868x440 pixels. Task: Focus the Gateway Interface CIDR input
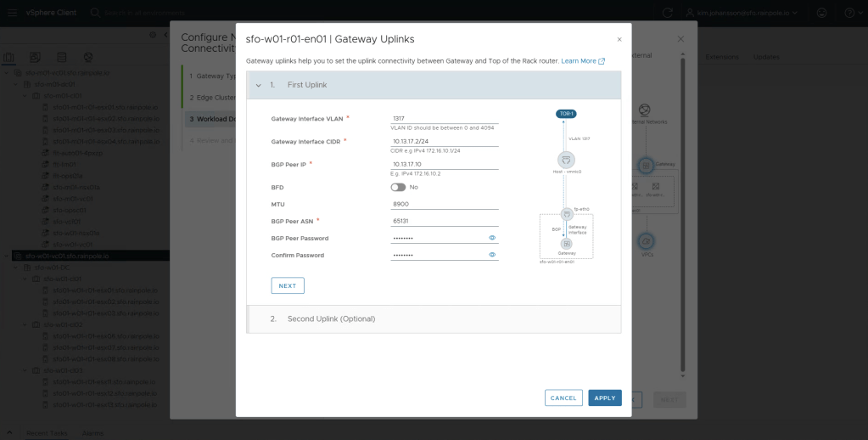coord(444,142)
